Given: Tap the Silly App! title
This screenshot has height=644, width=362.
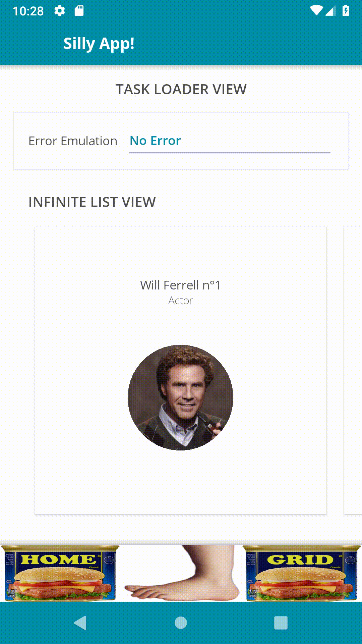Looking at the screenshot, I should click(99, 44).
